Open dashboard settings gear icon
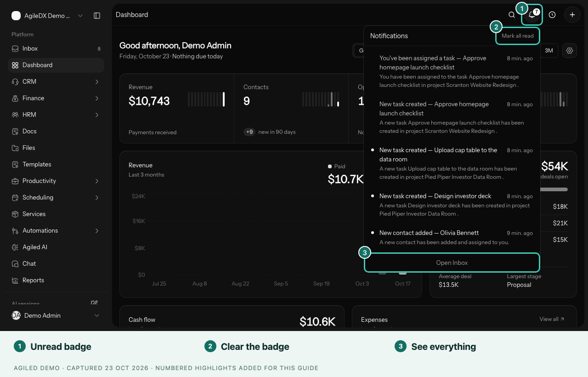The height and width of the screenshot is (377, 588). (570, 51)
